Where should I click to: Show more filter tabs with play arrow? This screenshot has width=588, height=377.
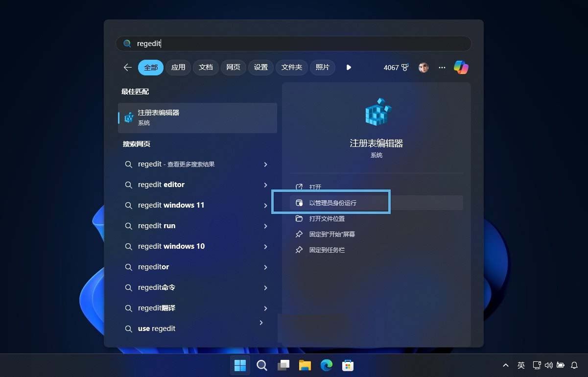point(349,68)
